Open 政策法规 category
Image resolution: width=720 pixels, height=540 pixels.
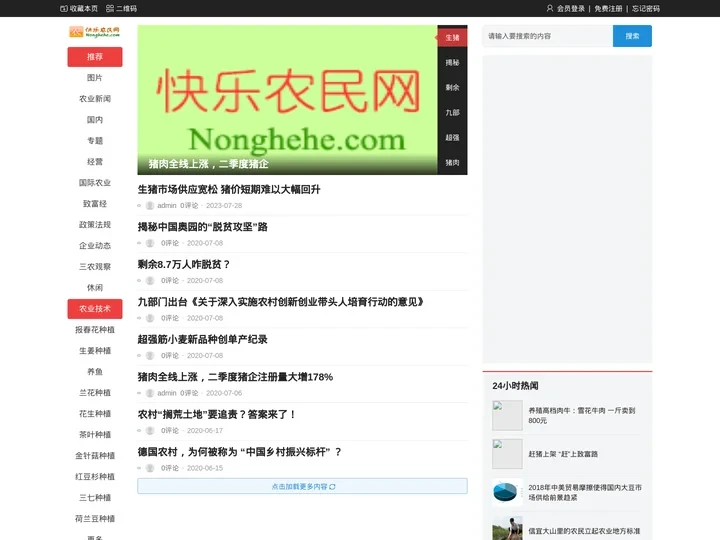(x=95, y=225)
